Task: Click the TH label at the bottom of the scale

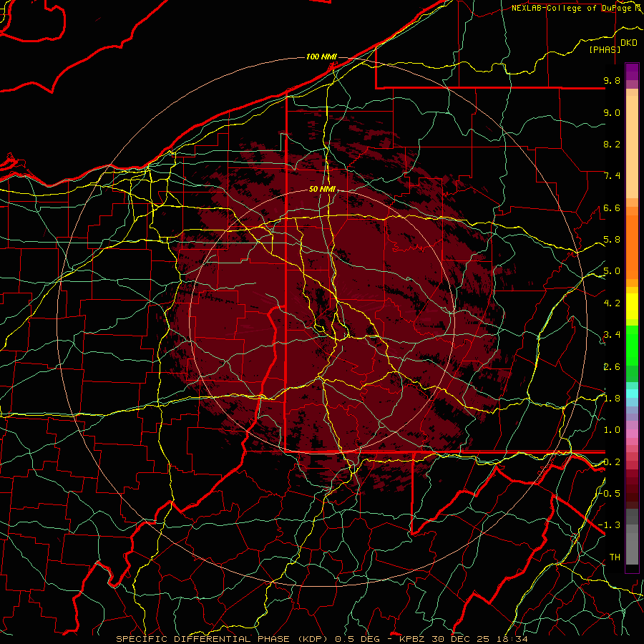Action: [615, 557]
